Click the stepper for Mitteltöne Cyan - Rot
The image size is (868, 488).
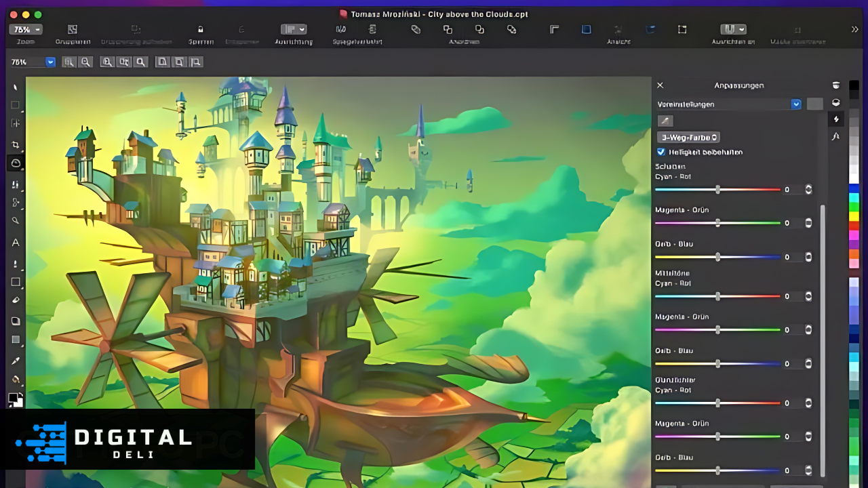(808, 296)
